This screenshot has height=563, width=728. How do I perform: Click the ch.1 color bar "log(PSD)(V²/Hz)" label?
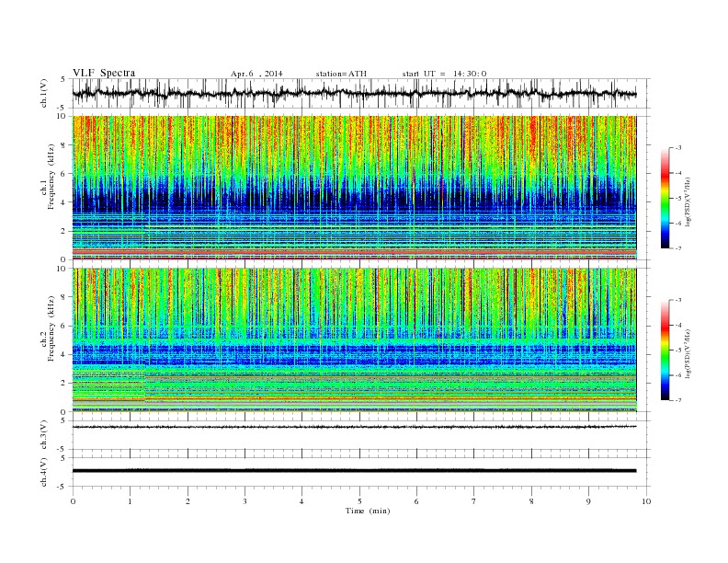[x=688, y=201]
